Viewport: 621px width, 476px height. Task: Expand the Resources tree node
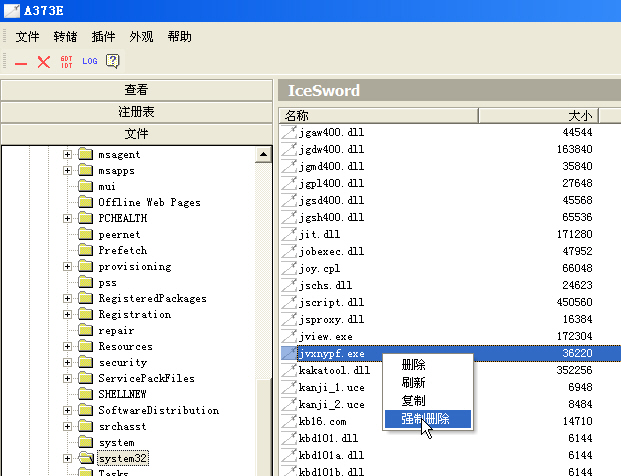tap(67, 347)
